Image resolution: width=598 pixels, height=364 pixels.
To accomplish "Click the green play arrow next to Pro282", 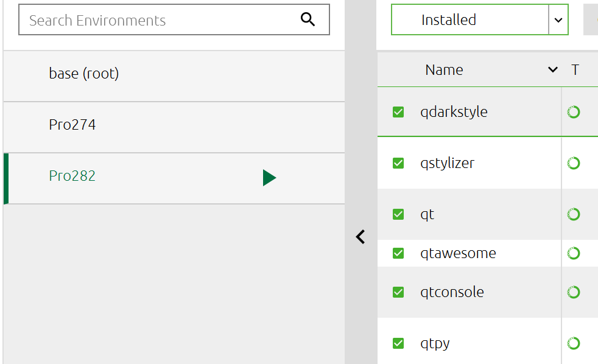I will pos(269,178).
